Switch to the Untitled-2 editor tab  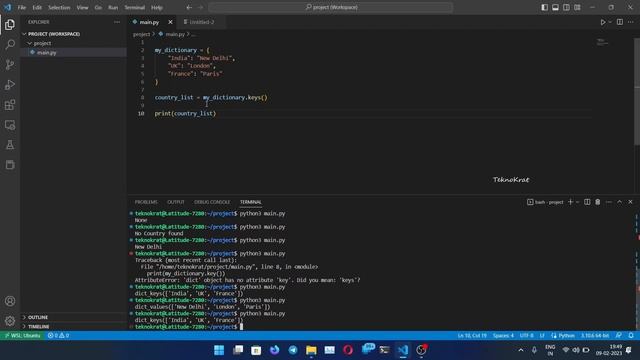(x=200, y=22)
